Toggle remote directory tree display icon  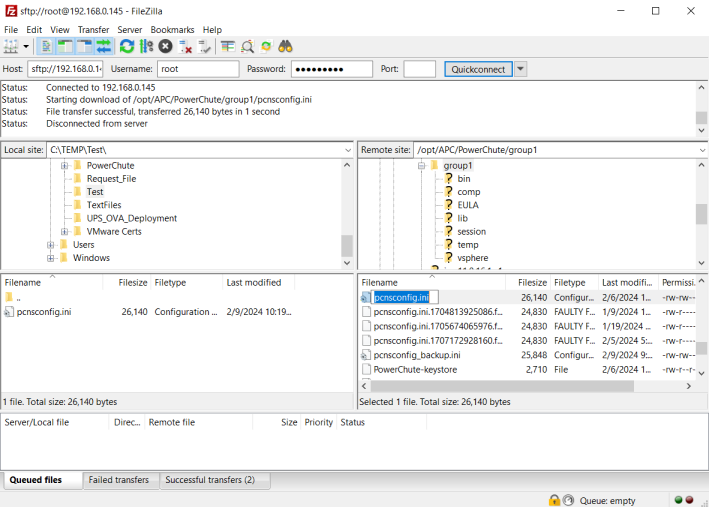pyautogui.click(x=84, y=47)
